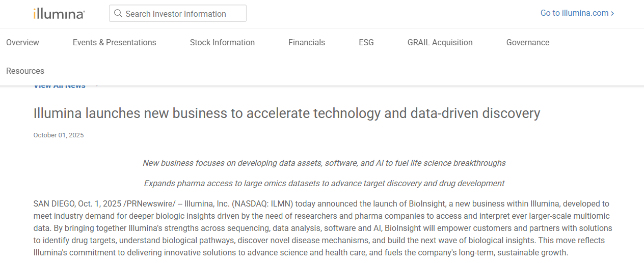
Task: Click the Illumina logo
Action: click(59, 14)
